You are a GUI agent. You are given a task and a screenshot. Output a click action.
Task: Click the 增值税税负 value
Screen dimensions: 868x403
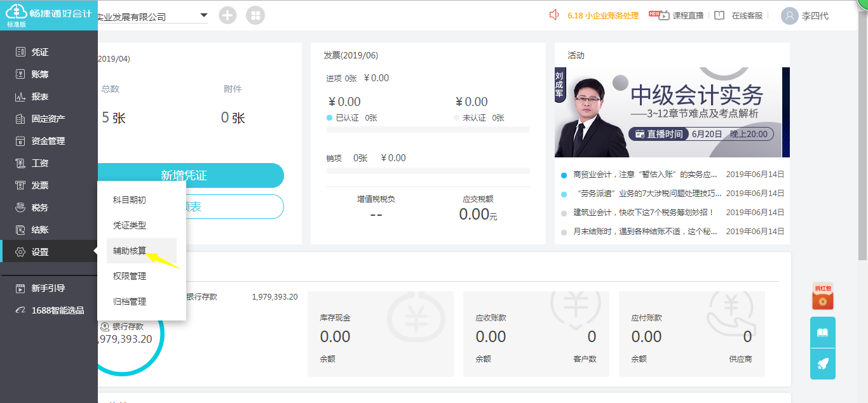[376, 215]
